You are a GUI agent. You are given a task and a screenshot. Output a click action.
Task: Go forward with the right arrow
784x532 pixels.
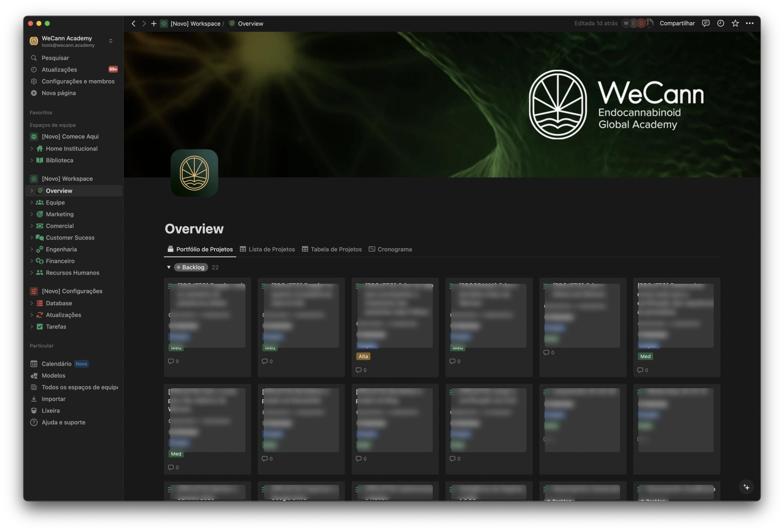coord(144,24)
